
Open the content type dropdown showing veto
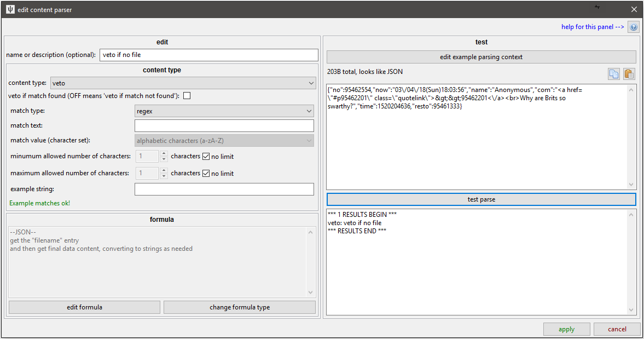pyautogui.click(x=183, y=83)
